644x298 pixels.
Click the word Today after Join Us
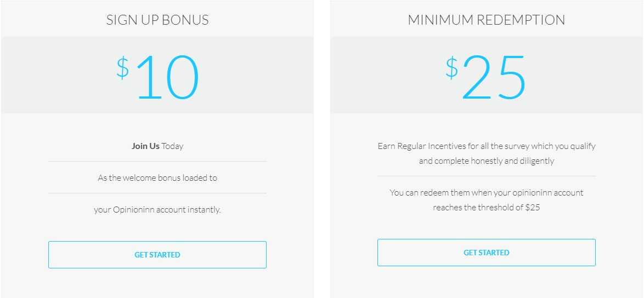pos(172,146)
